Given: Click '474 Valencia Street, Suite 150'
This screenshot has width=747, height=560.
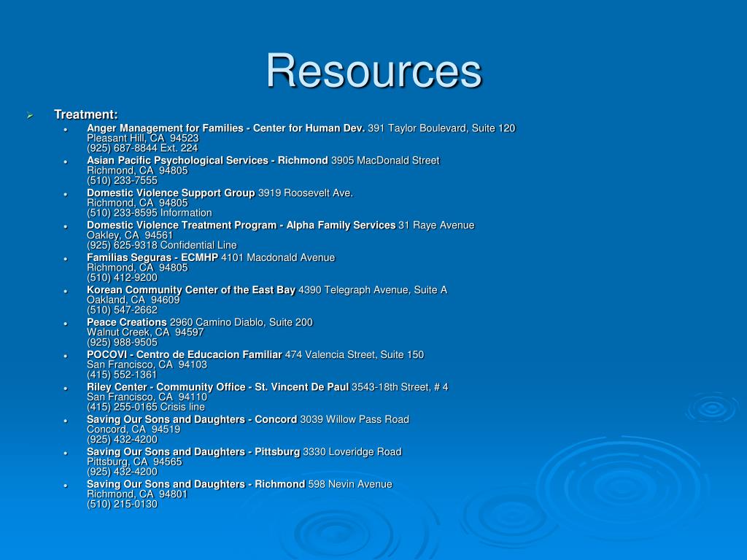Looking at the screenshot, I should click(355, 355).
